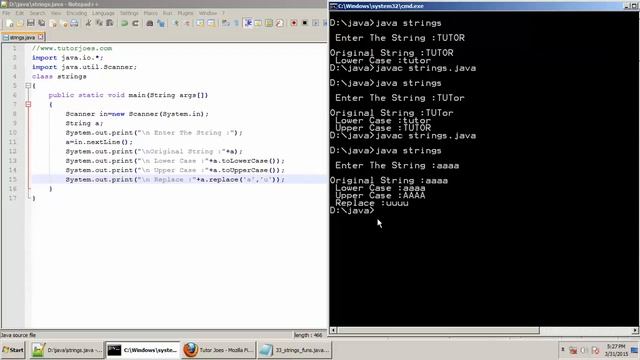640x360 pixels.
Task: Click the 'Upper Case :AAAA' output in cmd
Action: (380, 196)
